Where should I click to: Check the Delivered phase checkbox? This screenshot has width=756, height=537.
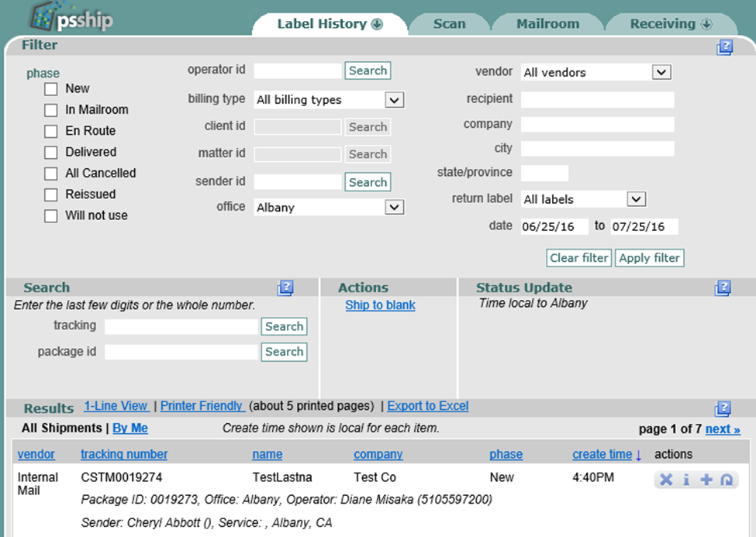coord(50,153)
